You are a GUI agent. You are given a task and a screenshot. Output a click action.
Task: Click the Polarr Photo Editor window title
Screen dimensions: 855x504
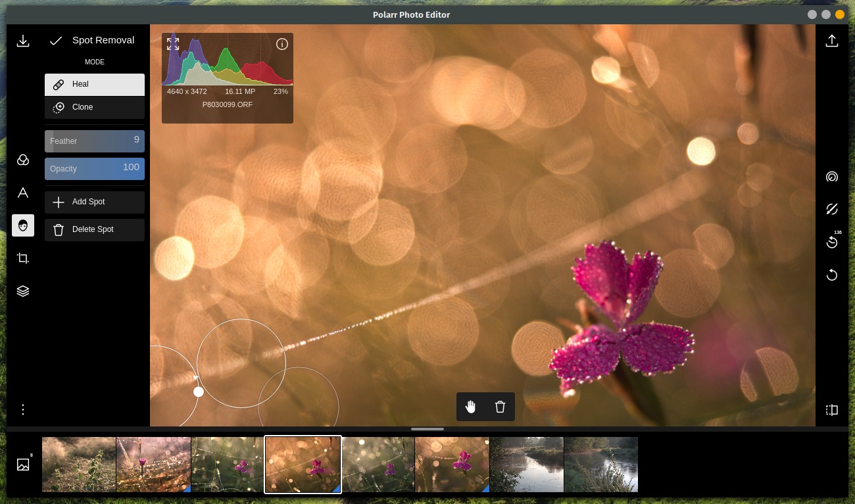pos(411,14)
